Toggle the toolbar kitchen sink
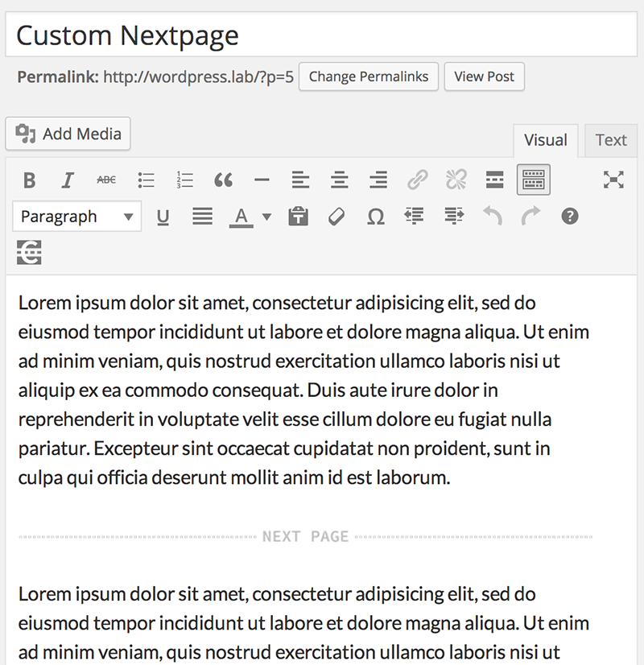Image resolution: width=644 pixels, height=665 pixels. pyautogui.click(x=533, y=180)
